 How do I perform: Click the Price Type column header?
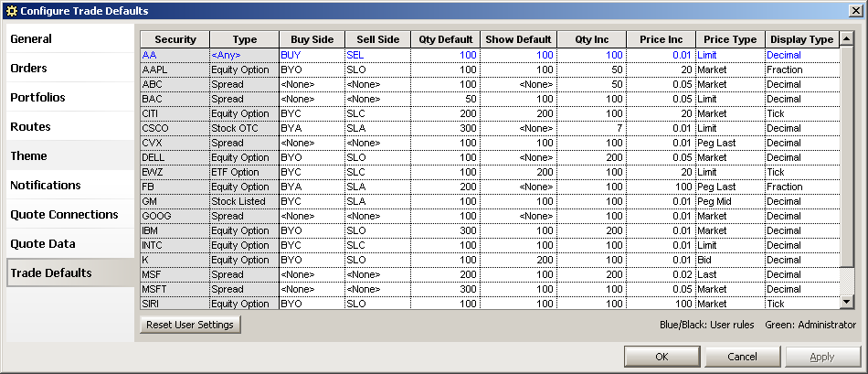(x=730, y=39)
